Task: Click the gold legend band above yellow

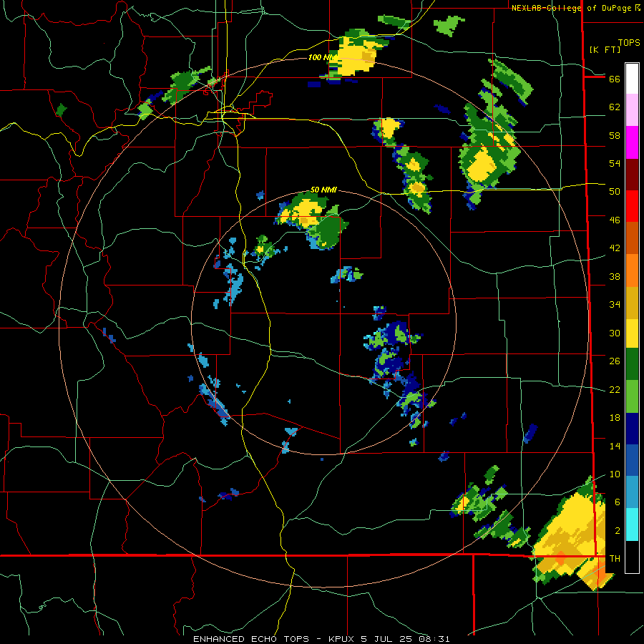Action: [x=632, y=303]
